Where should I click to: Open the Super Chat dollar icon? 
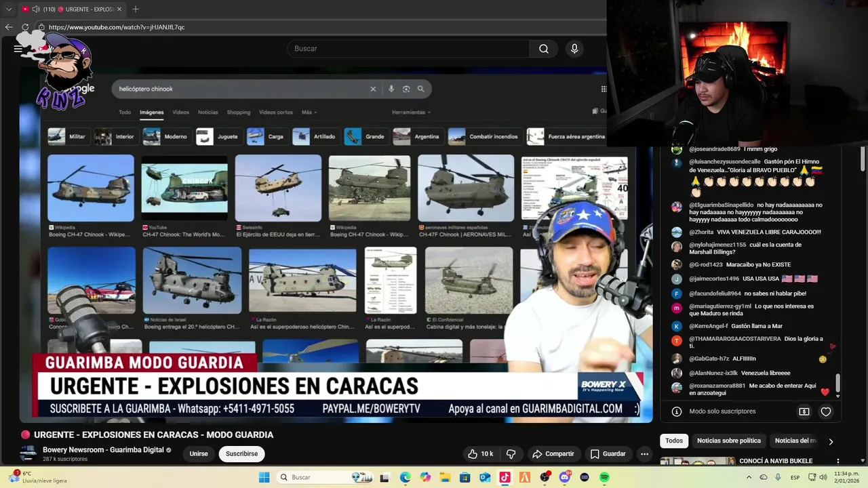804,411
